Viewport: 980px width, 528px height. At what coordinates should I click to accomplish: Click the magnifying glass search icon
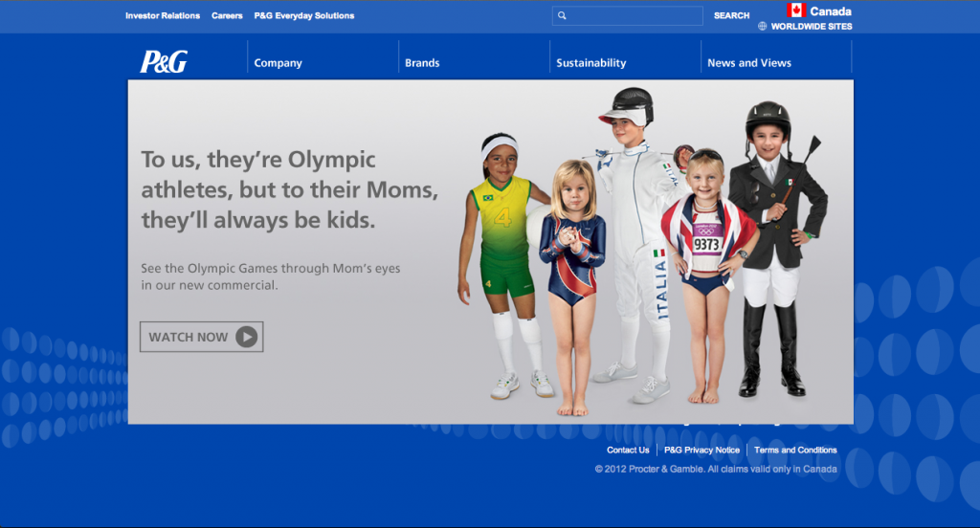[562, 15]
